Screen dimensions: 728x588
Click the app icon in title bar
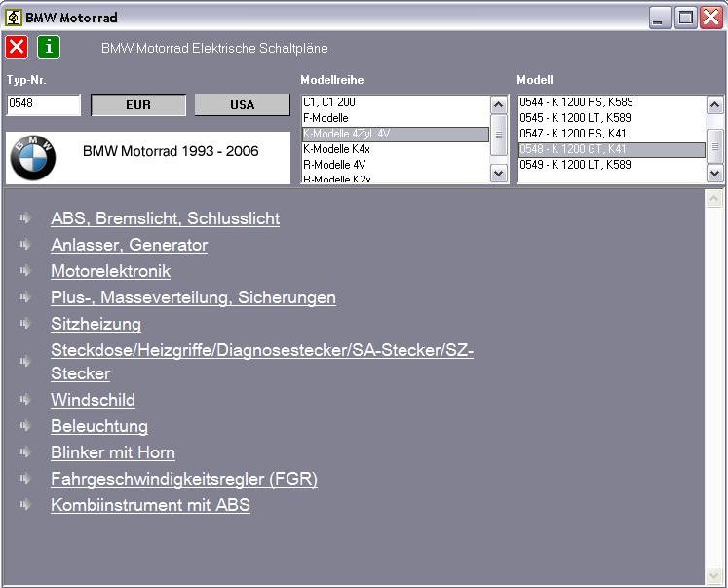pyautogui.click(x=14, y=18)
